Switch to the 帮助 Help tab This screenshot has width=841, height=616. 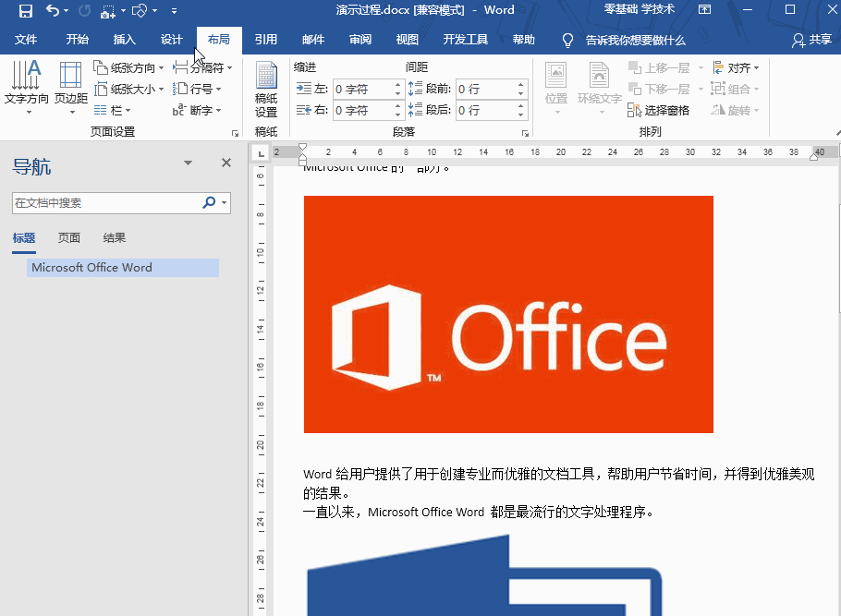pyautogui.click(x=523, y=40)
